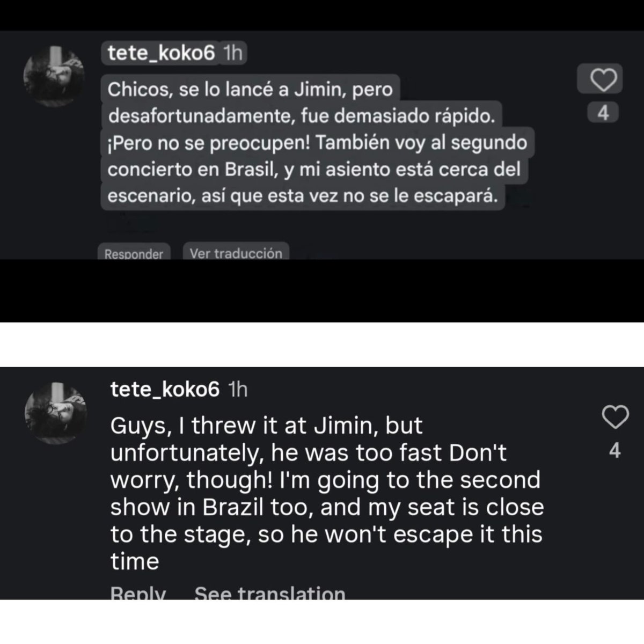644x644 pixels.
Task: View likes count 4 on English comment
Action: point(615,450)
